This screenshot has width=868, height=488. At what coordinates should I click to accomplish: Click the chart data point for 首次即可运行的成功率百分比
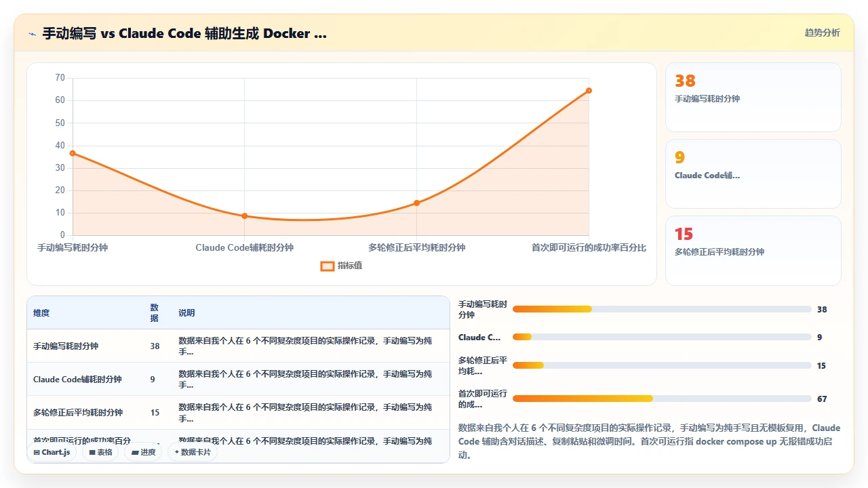589,90
